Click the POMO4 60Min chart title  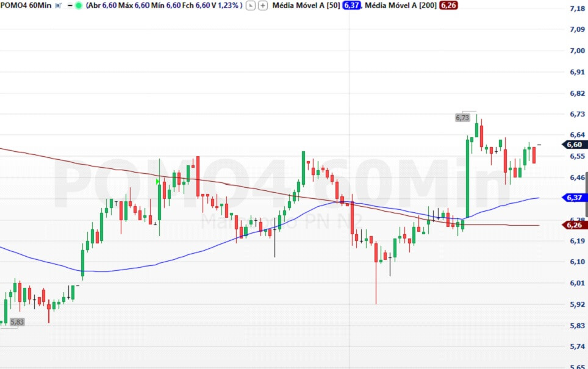click(x=26, y=5)
